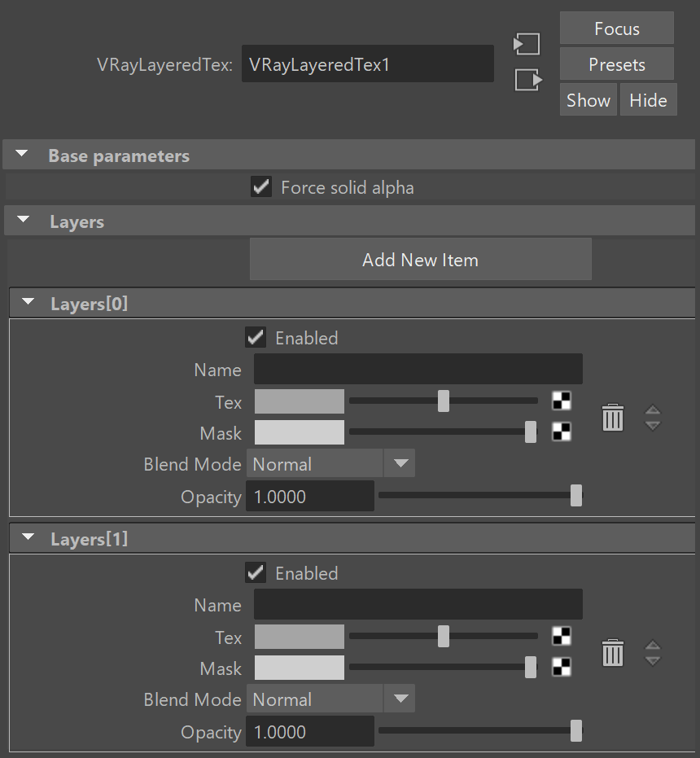Collapse the Layers[1] section

point(28,537)
